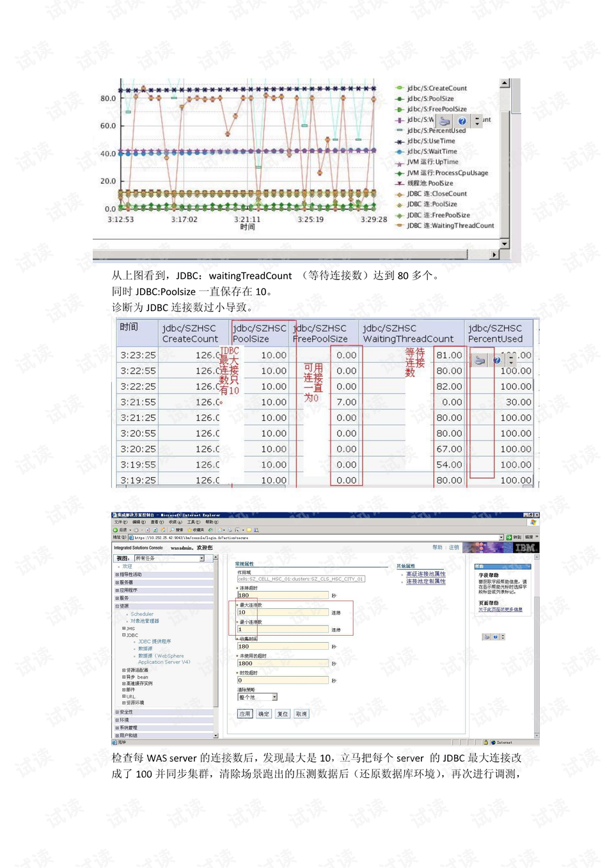The height and width of the screenshot is (868, 614).
Task: Click the chart legend scrollbar up arrow
Action: (x=505, y=84)
